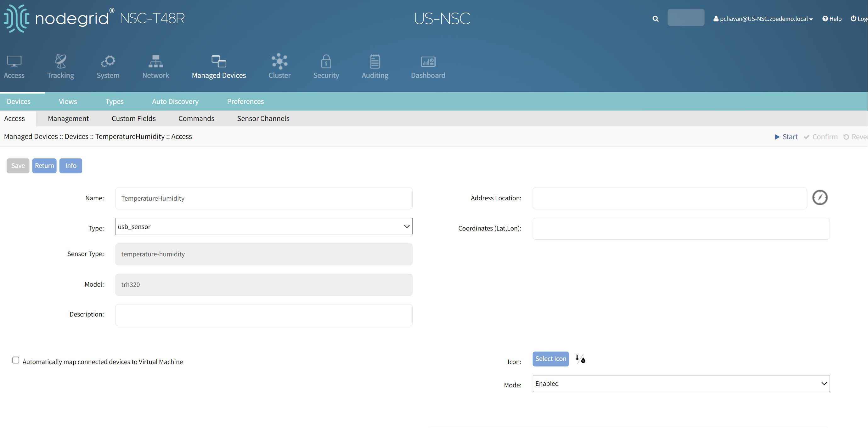Click the Description input field
Viewport: 868px width, 434px height.
[264, 315]
